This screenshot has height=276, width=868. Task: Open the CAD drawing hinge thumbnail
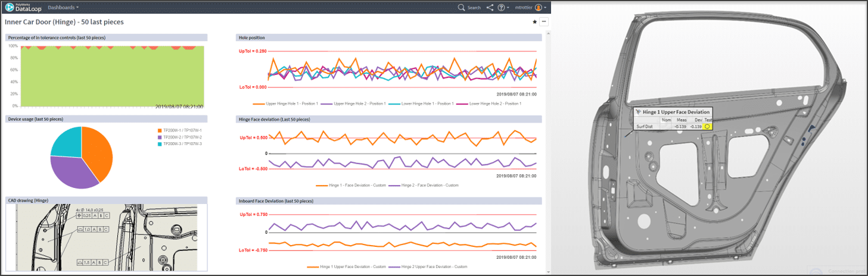pos(106,237)
